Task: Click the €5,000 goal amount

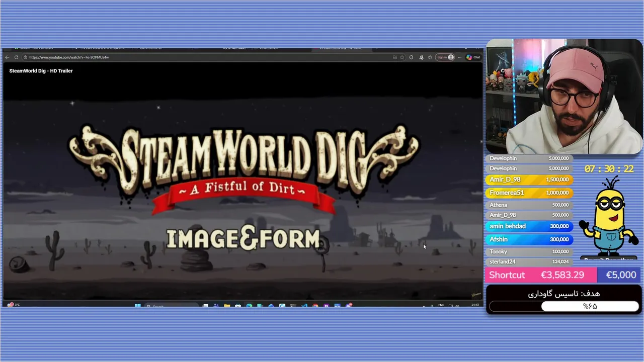Action: [x=621, y=275]
